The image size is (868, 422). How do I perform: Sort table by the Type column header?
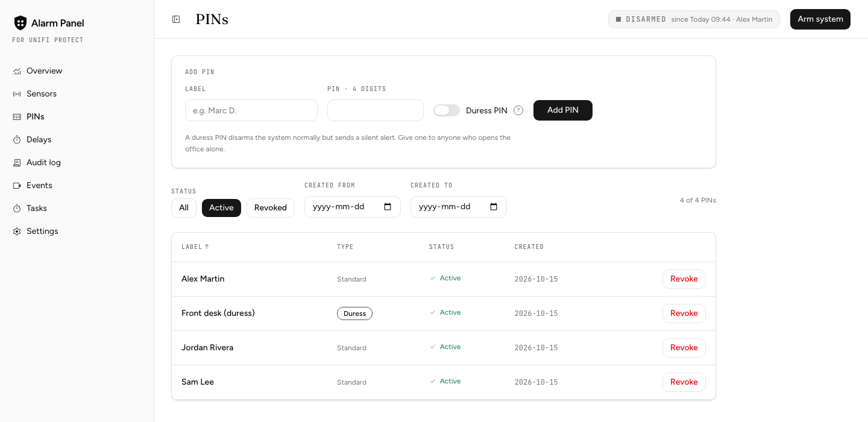(345, 247)
